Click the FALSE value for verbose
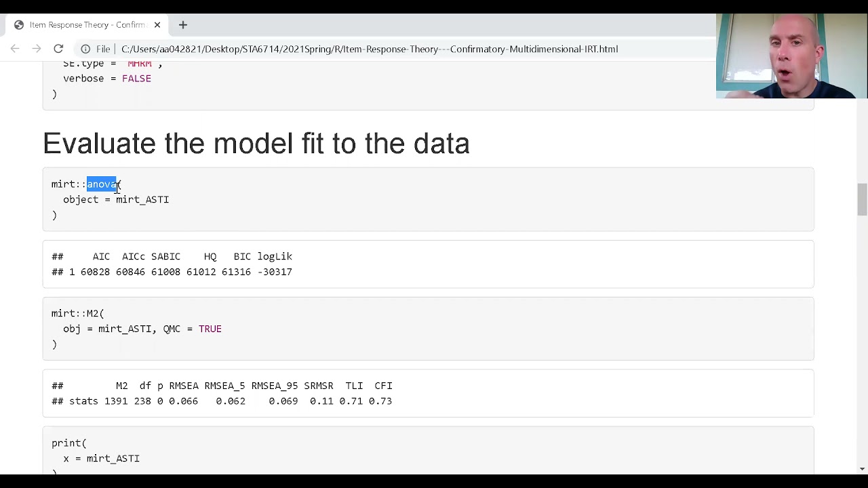Viewport: 868px width, 488px height. (136, 79)
